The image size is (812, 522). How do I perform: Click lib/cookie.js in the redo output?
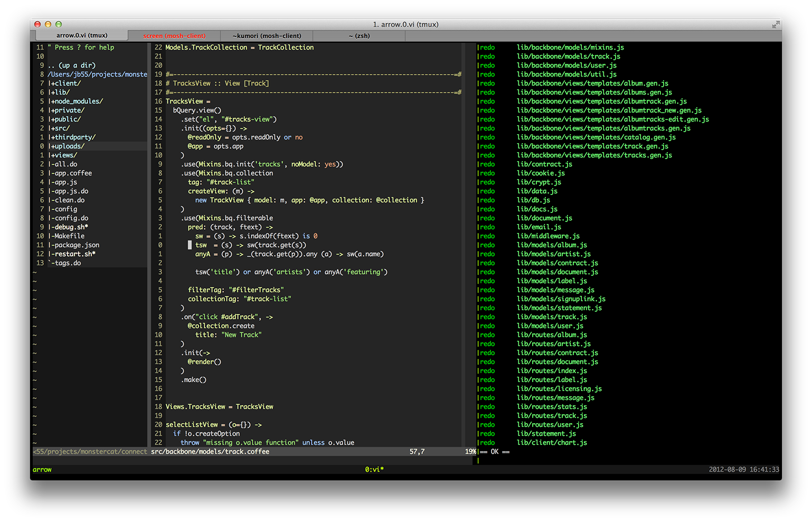pos(541,173)
